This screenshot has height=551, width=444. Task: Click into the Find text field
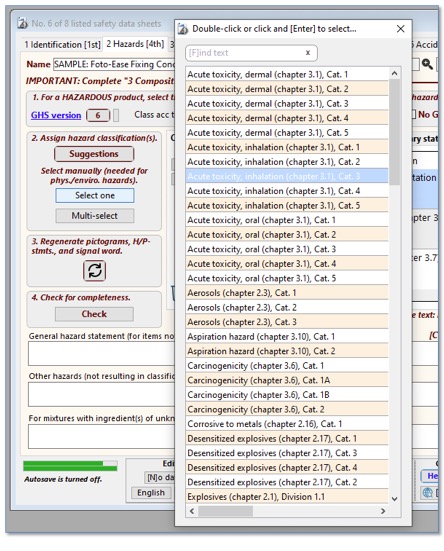coord(246,53)
